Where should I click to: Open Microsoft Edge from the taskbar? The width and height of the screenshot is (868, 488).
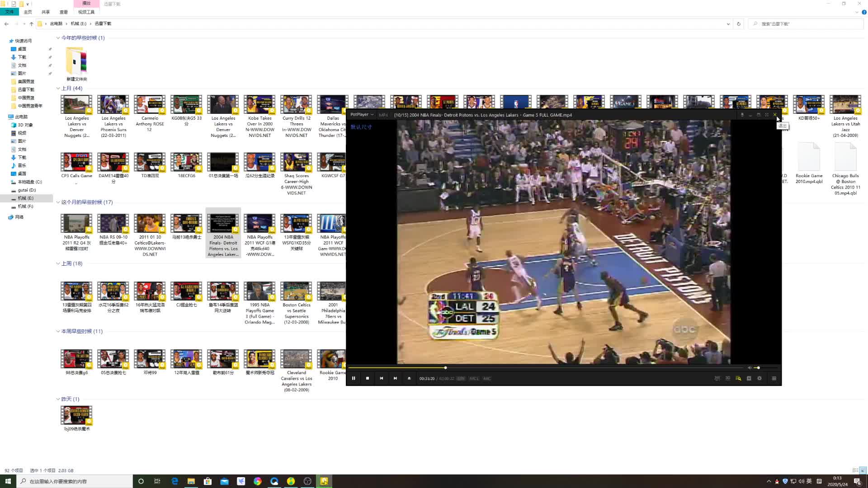point(175,481)
